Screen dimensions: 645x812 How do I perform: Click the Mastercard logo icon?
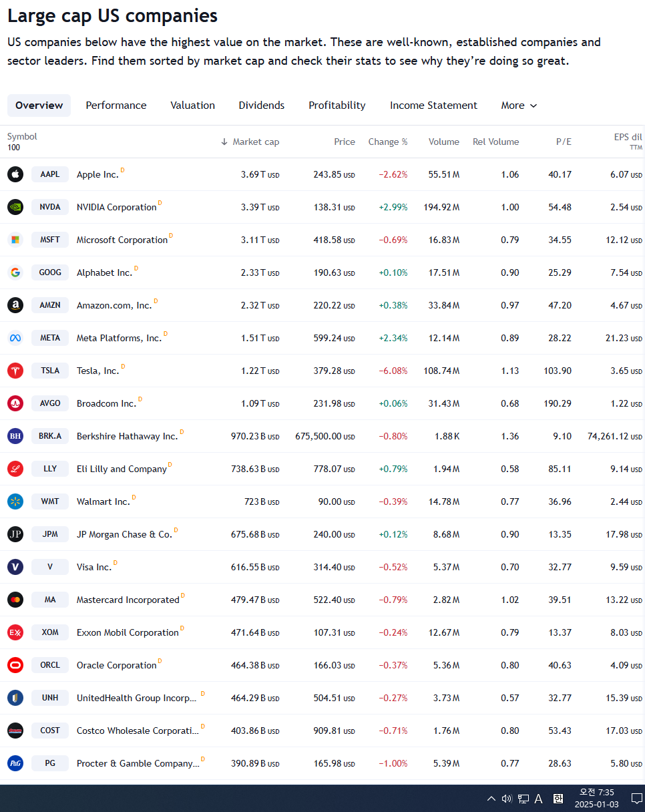click(15, 600)
